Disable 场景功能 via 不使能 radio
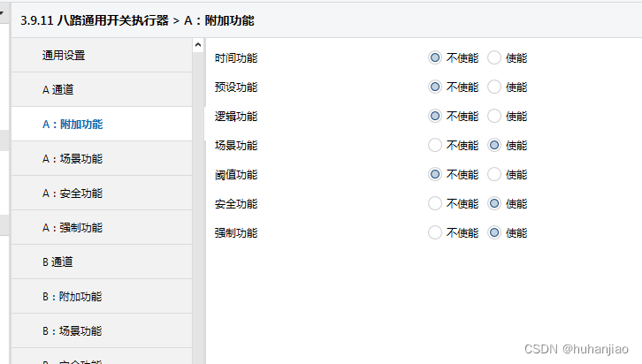The width and height of the screenshot is (642, 364). click(x=435, y=146)
